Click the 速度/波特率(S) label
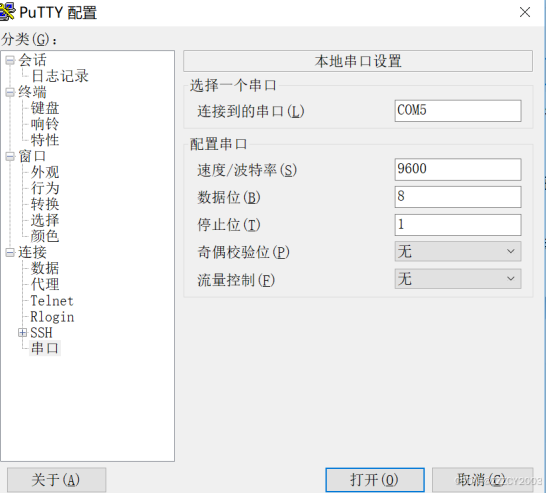Viewport: 546px width, 493px height. 247,170
